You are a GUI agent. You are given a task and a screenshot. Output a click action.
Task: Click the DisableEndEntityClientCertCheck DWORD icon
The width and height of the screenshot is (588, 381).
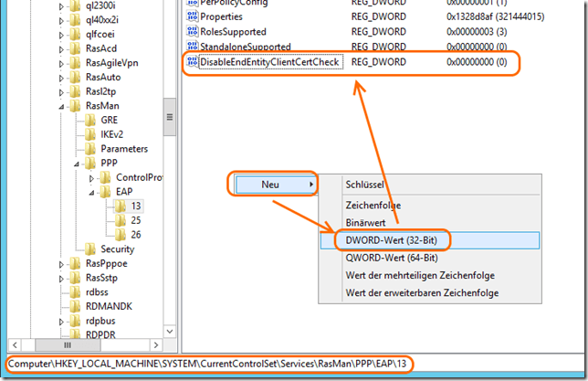click(x=192, y=62)
